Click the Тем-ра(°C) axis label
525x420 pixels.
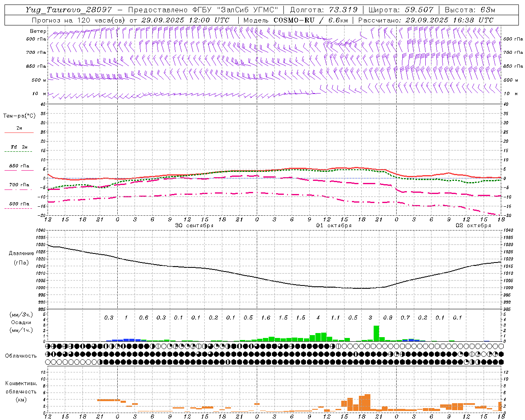19,116
